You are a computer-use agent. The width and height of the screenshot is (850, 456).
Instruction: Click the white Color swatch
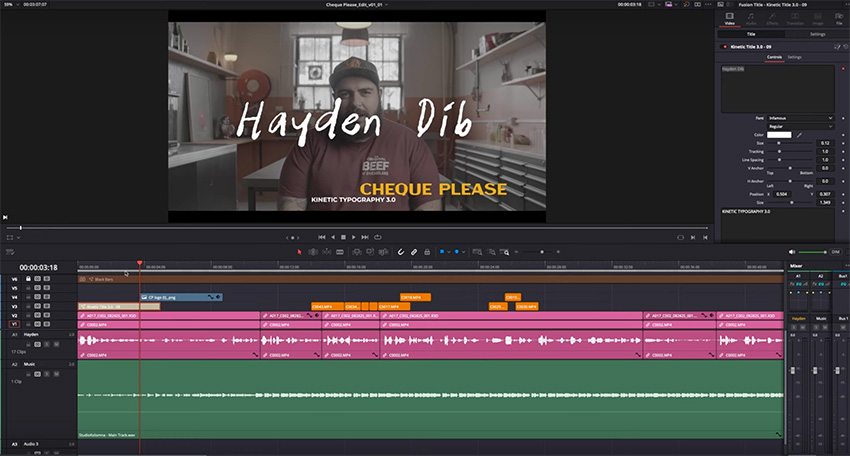coord(780,135)
